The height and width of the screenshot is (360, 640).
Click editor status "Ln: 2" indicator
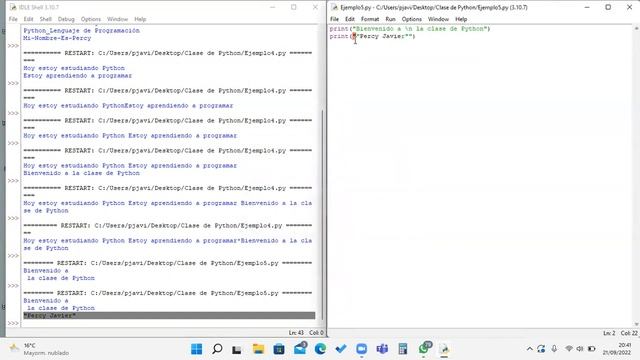[609, 333]
